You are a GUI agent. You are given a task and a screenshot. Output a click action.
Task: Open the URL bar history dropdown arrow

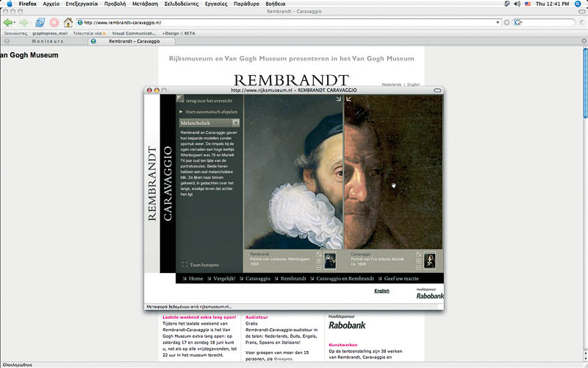pos(498,23)
